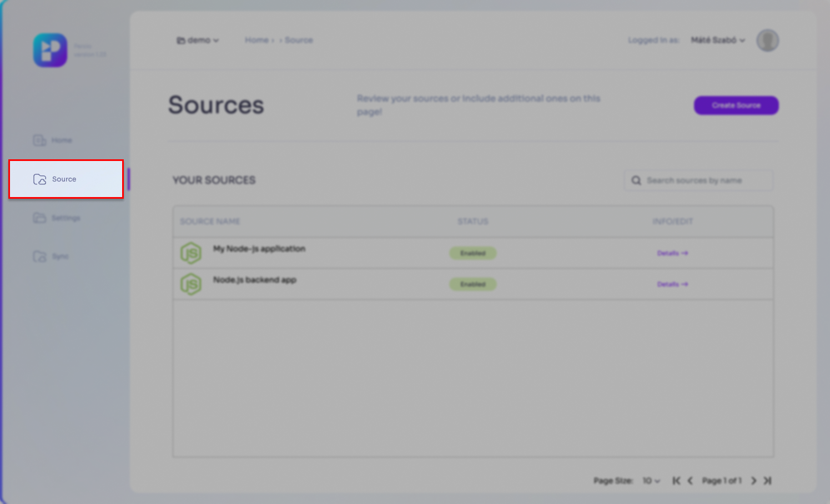The image size is (830, 504).
Task: Jump to the first page of sources
Action: (x=676, y=481)
